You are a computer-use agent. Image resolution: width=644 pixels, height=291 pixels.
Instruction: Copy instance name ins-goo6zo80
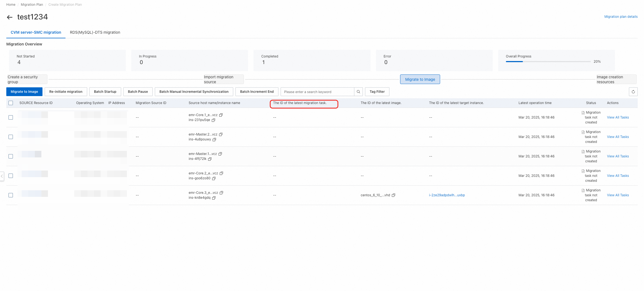(x=214, y=178)
